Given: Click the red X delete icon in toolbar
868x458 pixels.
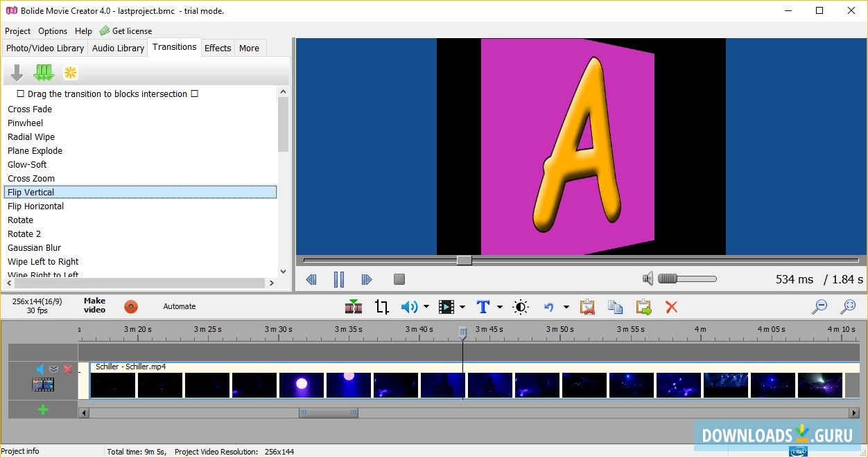Looking at the screenshot, I should [x=671, y=307].
